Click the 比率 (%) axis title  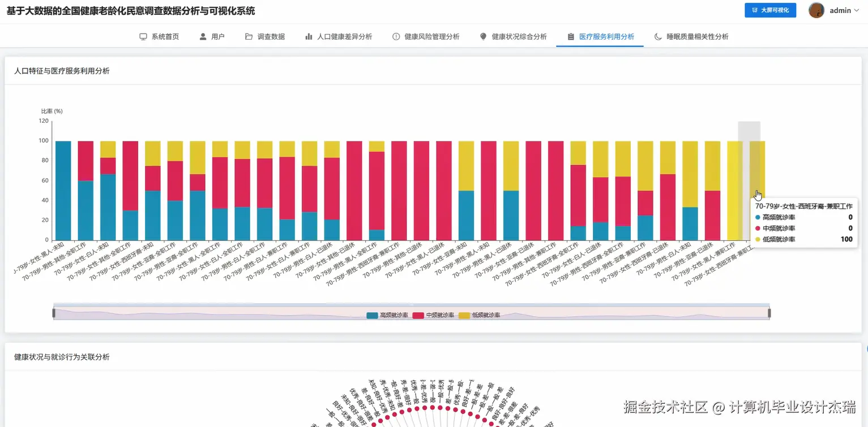pos(52,111)
